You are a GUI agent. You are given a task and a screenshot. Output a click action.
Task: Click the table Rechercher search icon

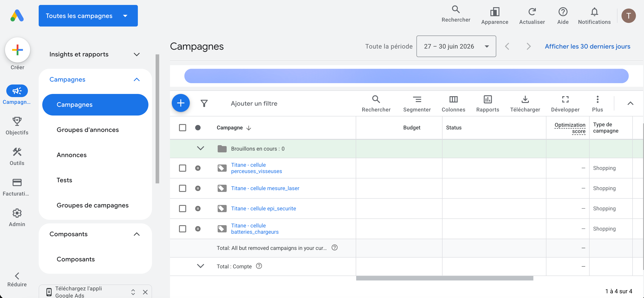pyautogui.click(x=376, y=99)
